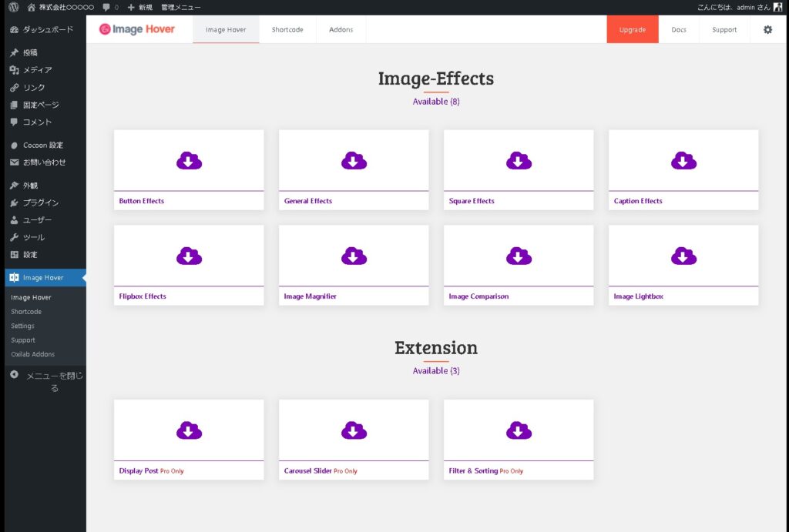The height and width of the screenshot is (532, 789).
Task: Click the General Effects download cloud icon
Action: click(x=354, y=160)
